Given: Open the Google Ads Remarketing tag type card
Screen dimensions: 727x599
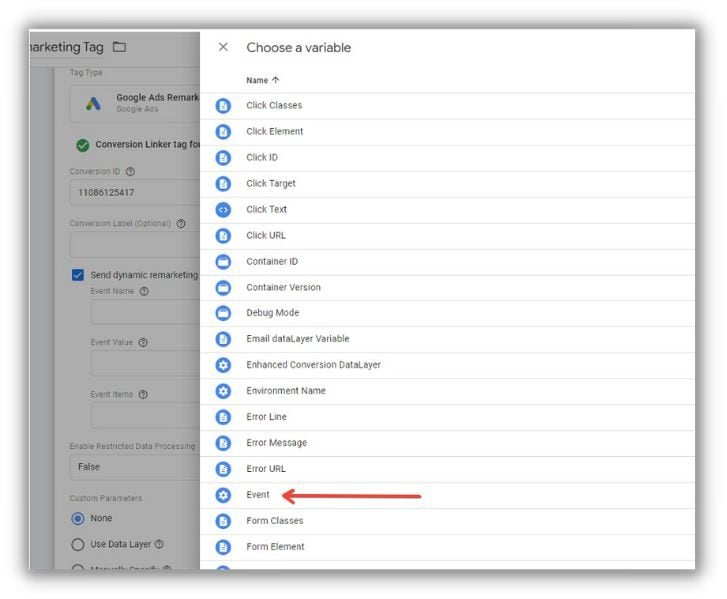Looking at the screenshot, I should coord(135,103).
